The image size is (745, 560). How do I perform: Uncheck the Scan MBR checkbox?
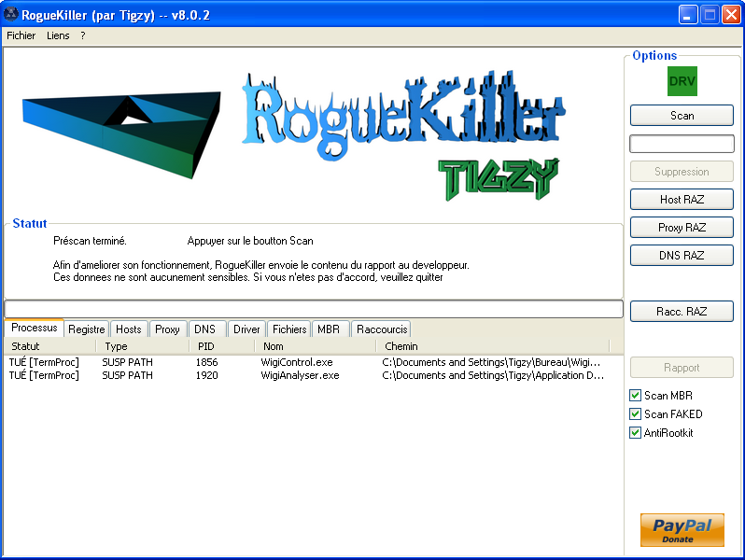click(636, 396)
